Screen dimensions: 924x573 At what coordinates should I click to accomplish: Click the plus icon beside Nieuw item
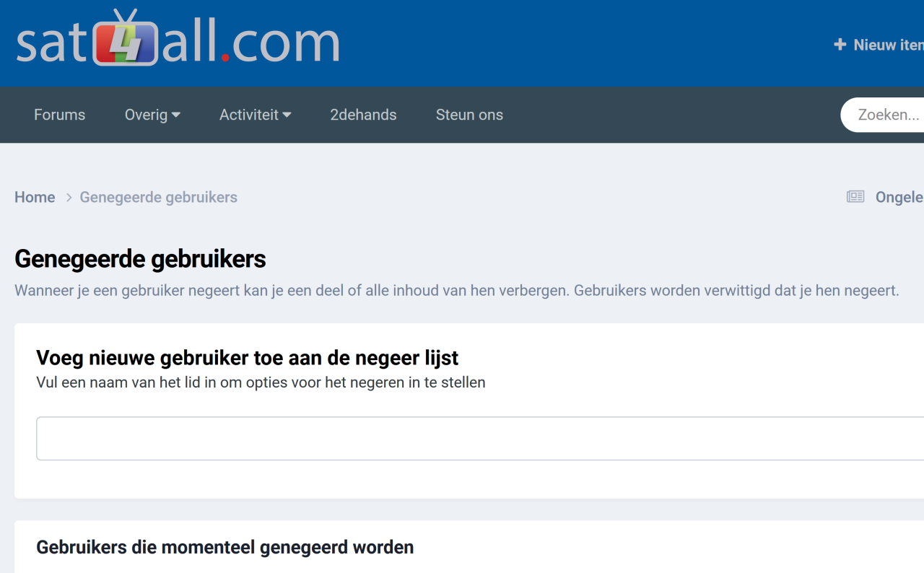840,45
